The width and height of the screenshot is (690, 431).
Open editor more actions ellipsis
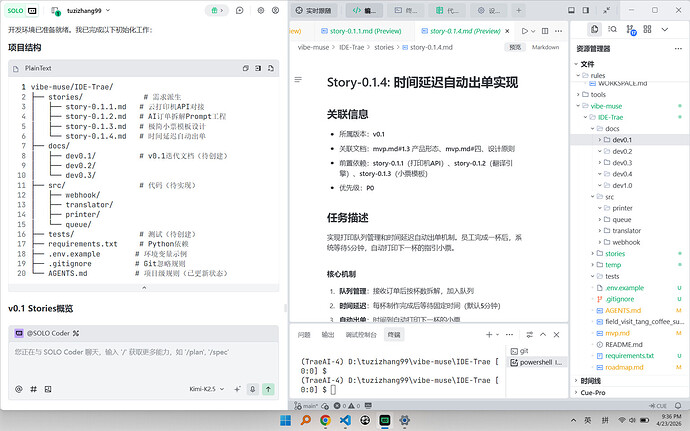coord(558,31)
